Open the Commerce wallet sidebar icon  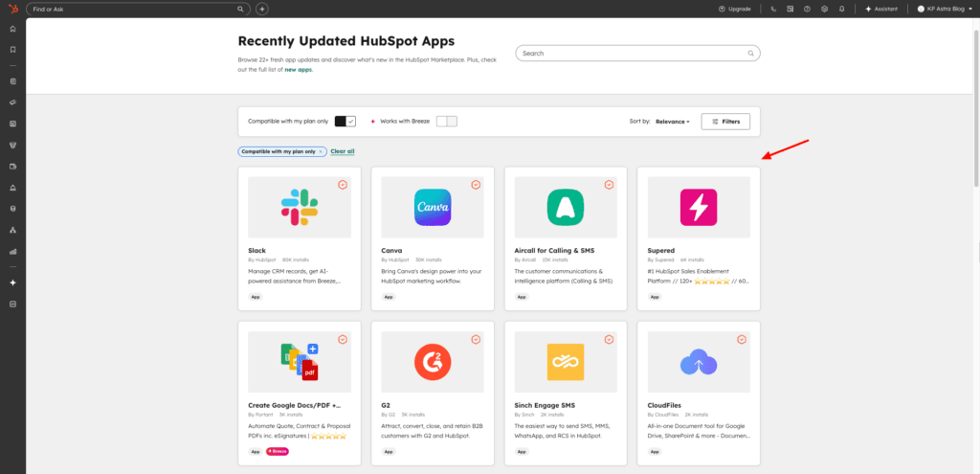[12, 167]
